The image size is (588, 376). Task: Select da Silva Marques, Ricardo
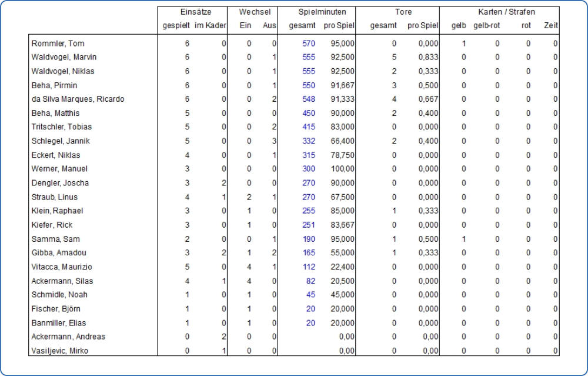coord(78,99)
